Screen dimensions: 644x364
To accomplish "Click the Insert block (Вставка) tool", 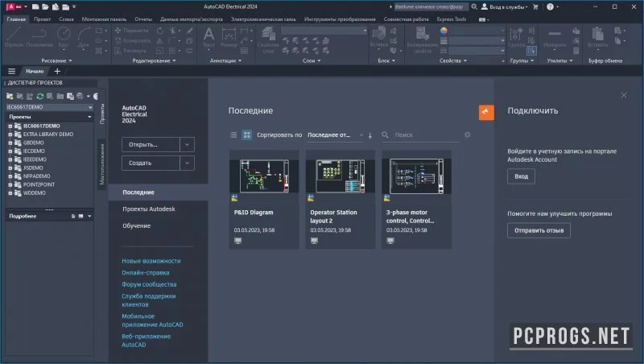I will pos(378,38).
